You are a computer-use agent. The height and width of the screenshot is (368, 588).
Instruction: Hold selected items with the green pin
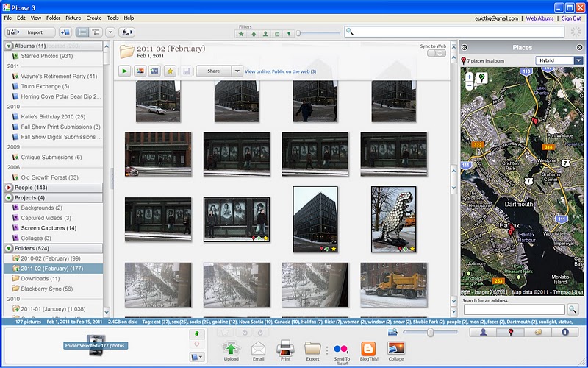pos(197,333)
